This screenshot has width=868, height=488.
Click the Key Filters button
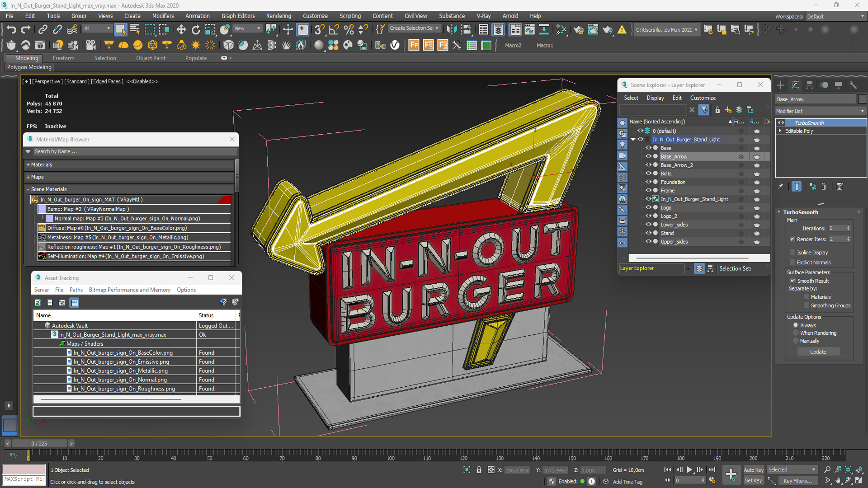pos(798,481)
